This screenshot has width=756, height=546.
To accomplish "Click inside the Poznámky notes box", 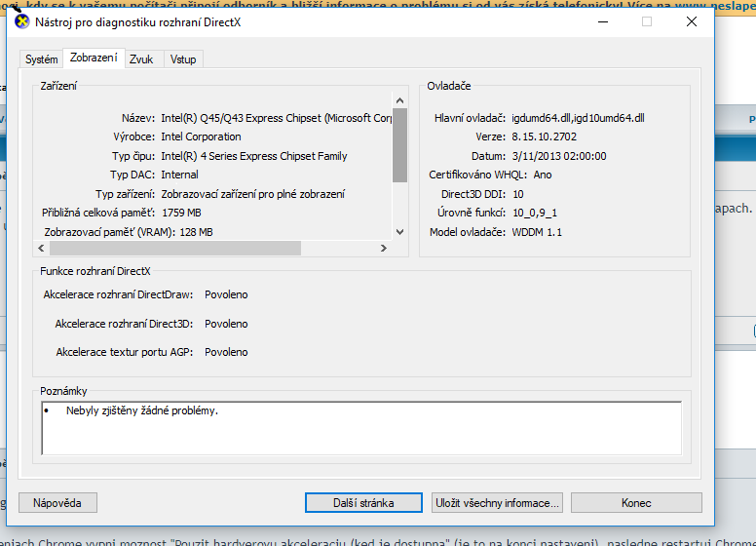I will [361, 428].
